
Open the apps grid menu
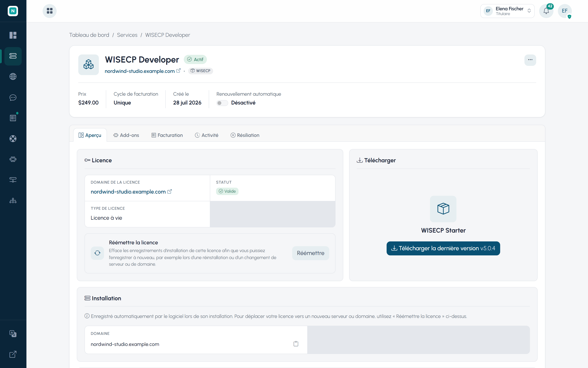coord(50,11)
